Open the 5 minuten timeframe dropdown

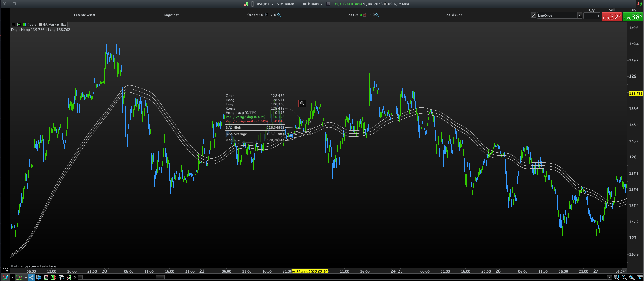(x=287, y=4)
